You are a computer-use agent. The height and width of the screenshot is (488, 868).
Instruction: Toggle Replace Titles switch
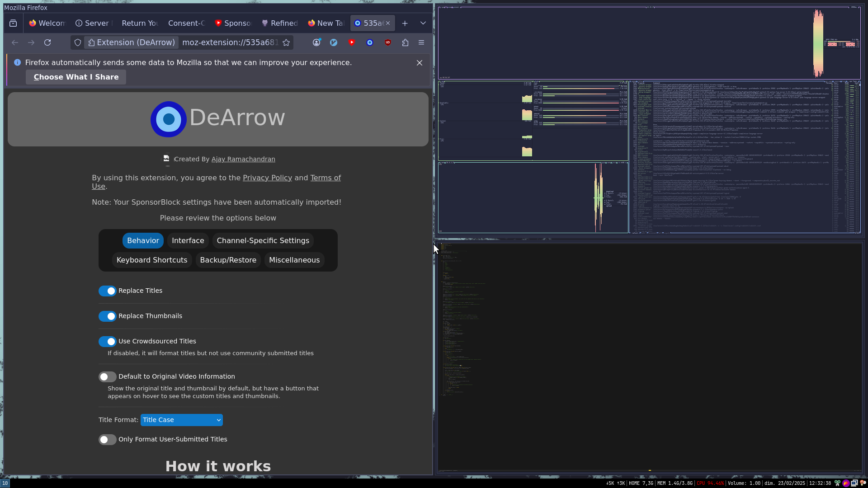(x=108, y=291)
